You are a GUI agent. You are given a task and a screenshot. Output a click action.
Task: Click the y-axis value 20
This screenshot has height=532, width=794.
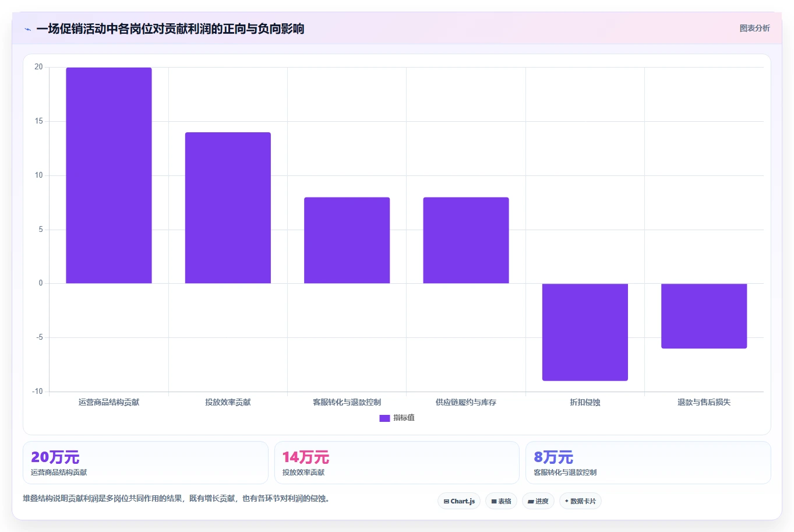(x=38, y=67)
